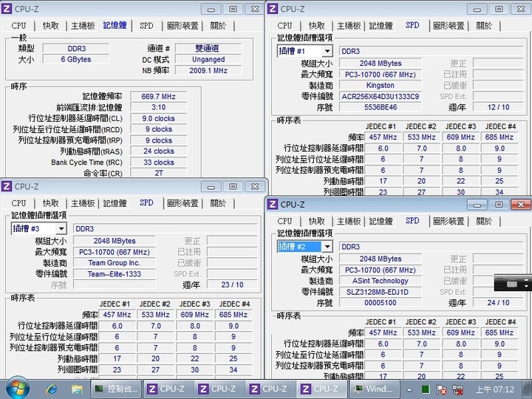
Task: Click the CPU-Z logo icon in the Memory window title bar
Action: [x=7, y=9]
